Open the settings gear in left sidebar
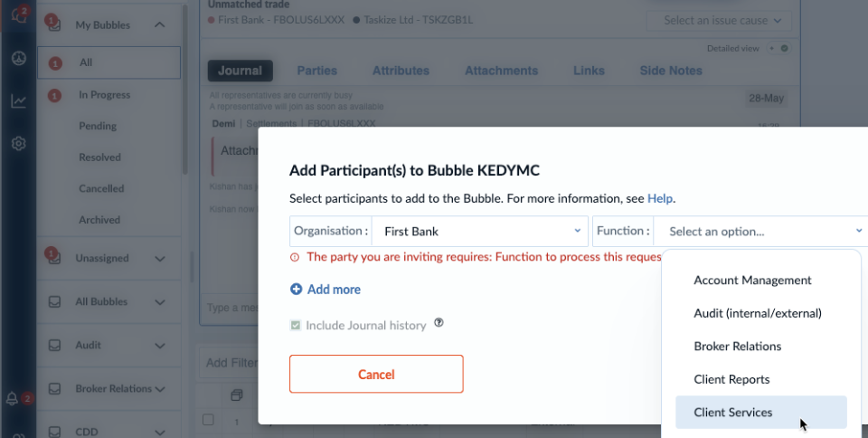868x438 pixels. pyautogui.click(x=18, y=143)
